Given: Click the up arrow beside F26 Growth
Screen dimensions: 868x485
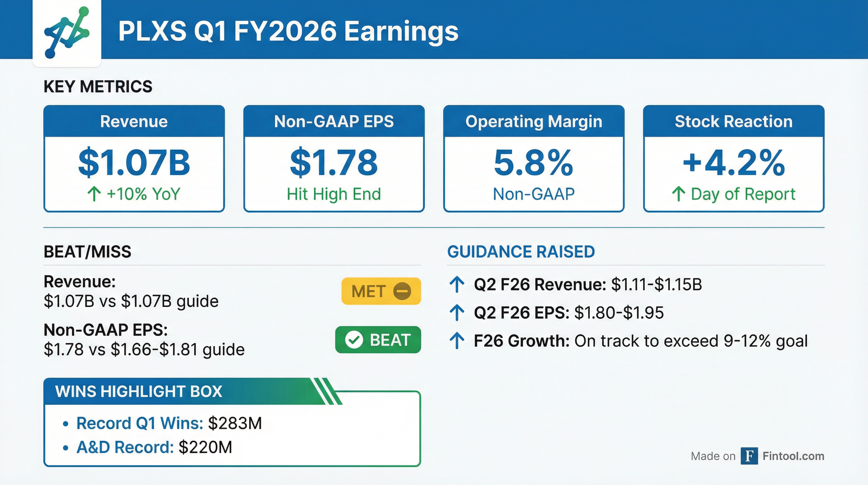Looking at the screenshot, I should [x=457, y=341].
